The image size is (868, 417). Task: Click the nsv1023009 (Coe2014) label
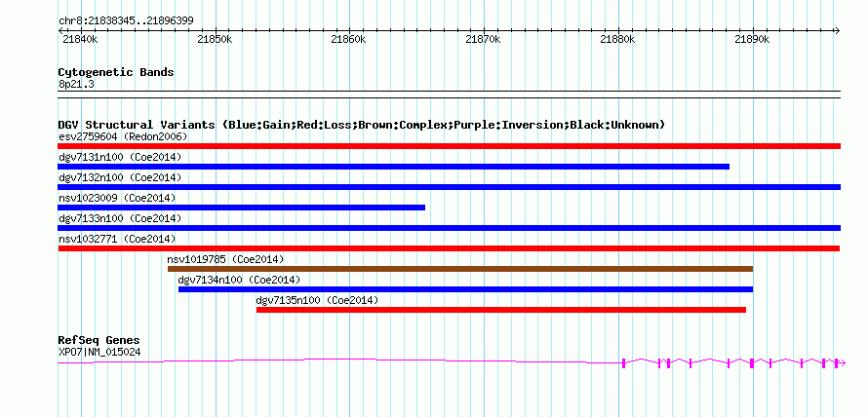coord(117,198)
